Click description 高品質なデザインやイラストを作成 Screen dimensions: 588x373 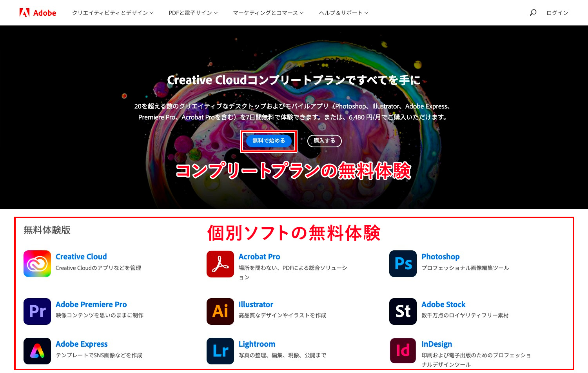[282, 315]
